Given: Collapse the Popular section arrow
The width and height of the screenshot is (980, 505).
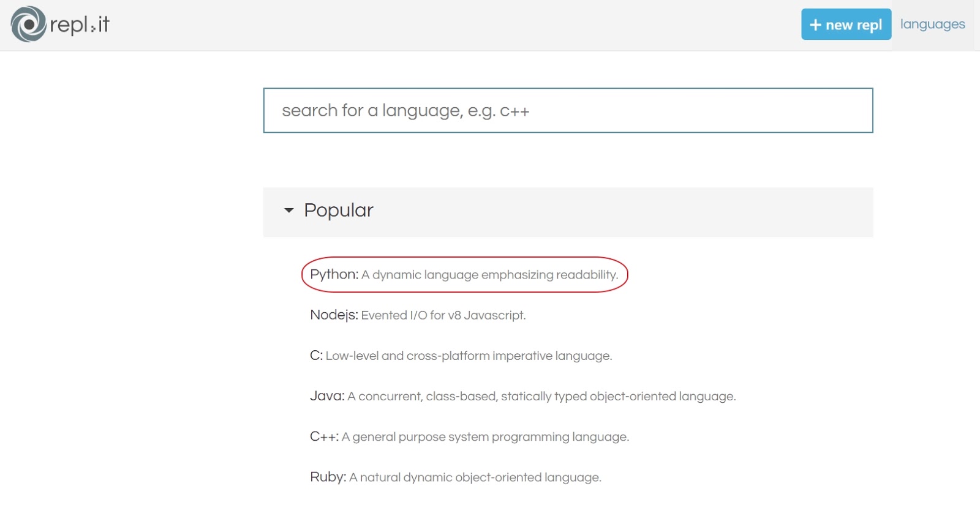Looking at the screenshot, I should point(289,211).
